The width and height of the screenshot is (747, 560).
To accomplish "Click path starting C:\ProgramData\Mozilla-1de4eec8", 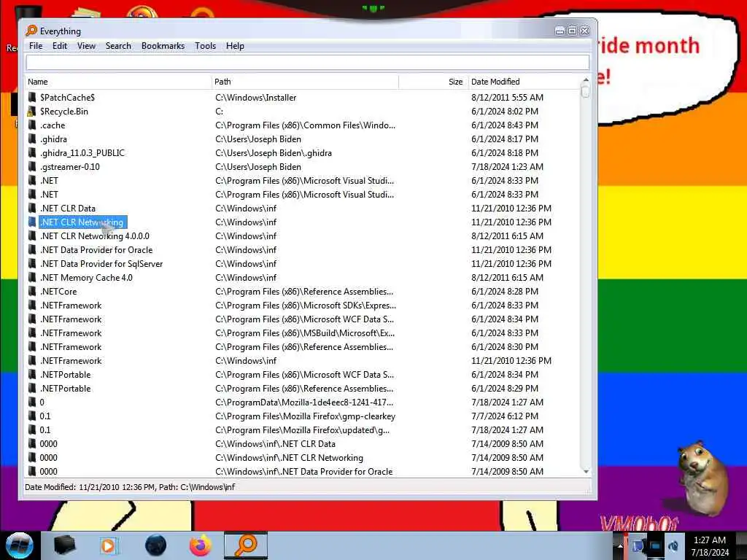I will [x=304, y=402].
